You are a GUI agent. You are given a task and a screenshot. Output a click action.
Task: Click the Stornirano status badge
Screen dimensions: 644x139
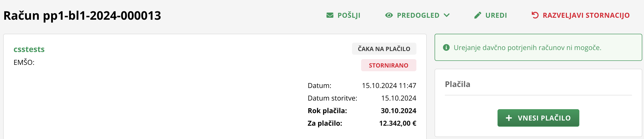389,65
